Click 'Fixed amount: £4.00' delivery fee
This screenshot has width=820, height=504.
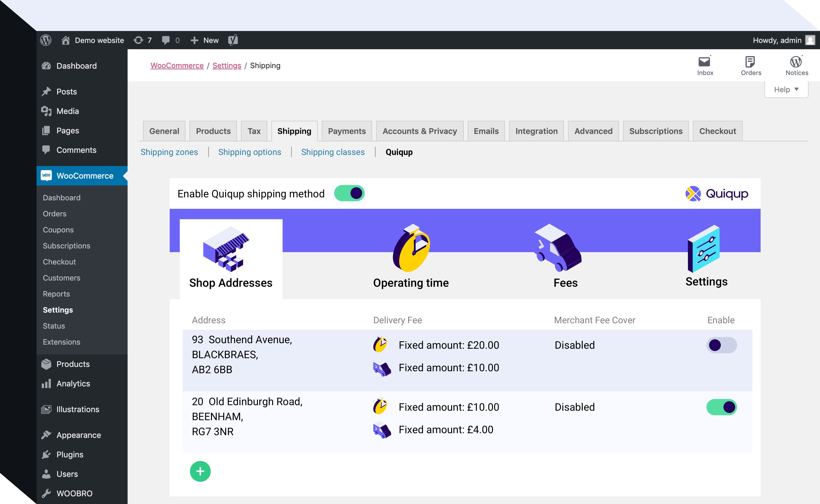(446, 430)
